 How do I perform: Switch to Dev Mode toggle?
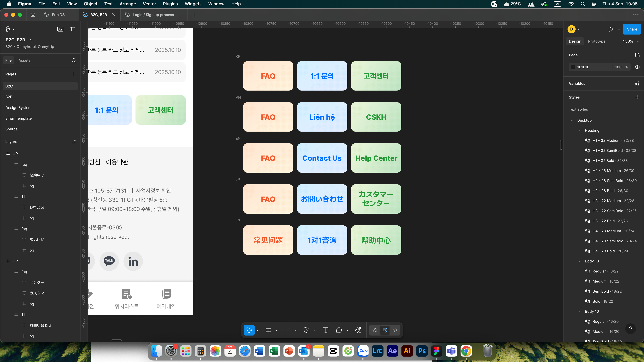(395, 330)
